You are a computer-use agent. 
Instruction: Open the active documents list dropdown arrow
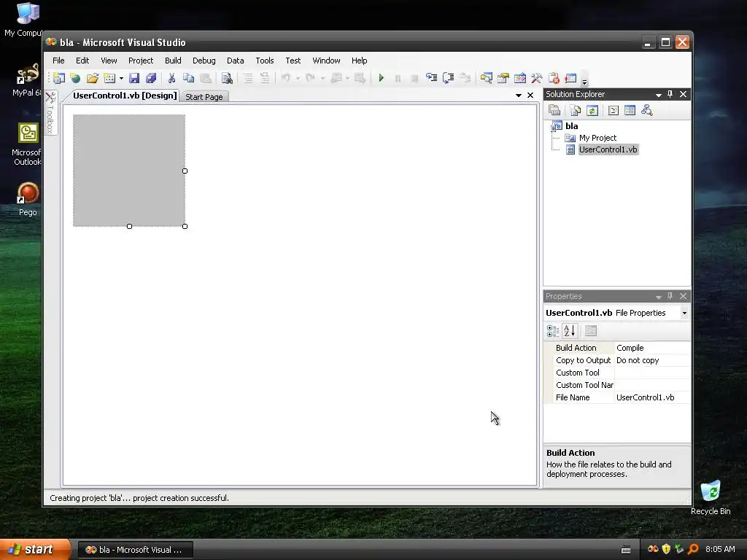coord(519,96)
